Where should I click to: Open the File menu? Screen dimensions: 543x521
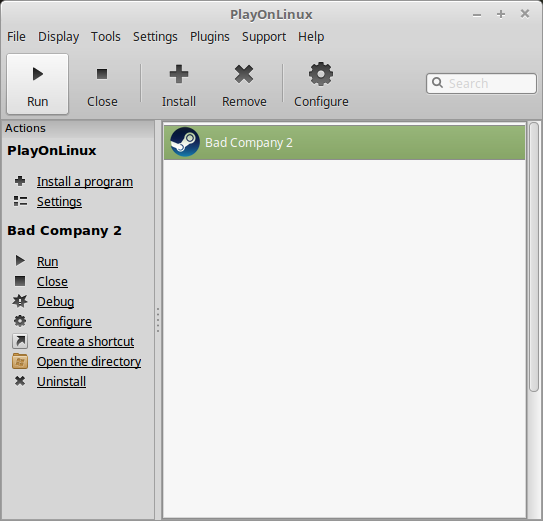point(16,36)
